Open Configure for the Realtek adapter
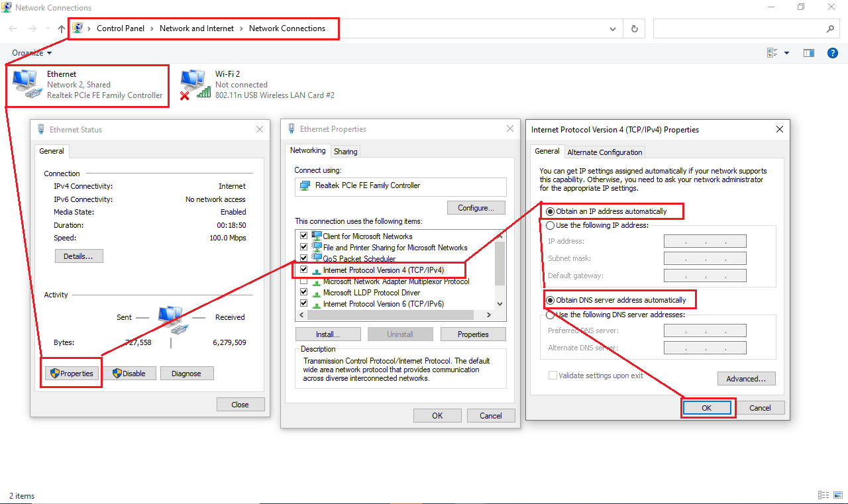Viewport: 848px width, 504px height. click(x=476, y=208)
